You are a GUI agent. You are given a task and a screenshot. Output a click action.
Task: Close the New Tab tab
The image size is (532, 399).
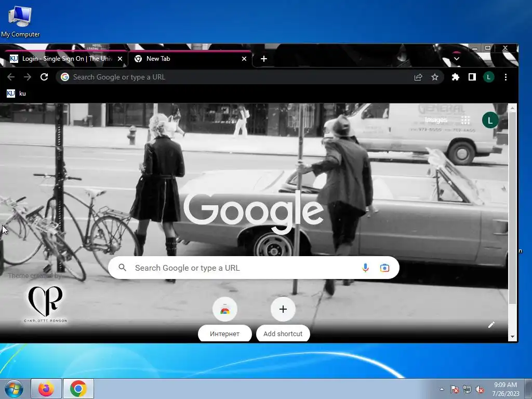(x=244, y=59)
